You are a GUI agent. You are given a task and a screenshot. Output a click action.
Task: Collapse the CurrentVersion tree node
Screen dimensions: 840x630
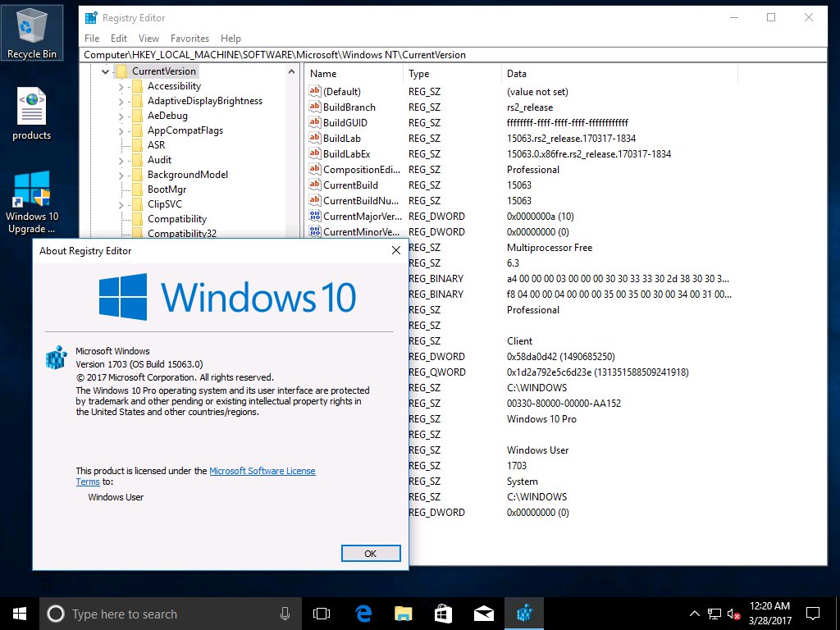tap(106, 71)
